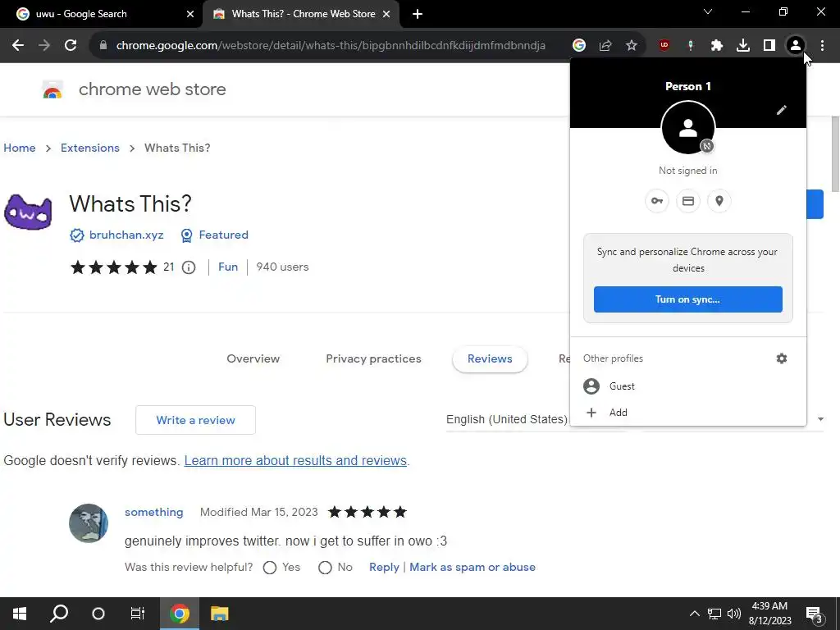Click the Chrome Web Store logo

[x=52, y=89]
